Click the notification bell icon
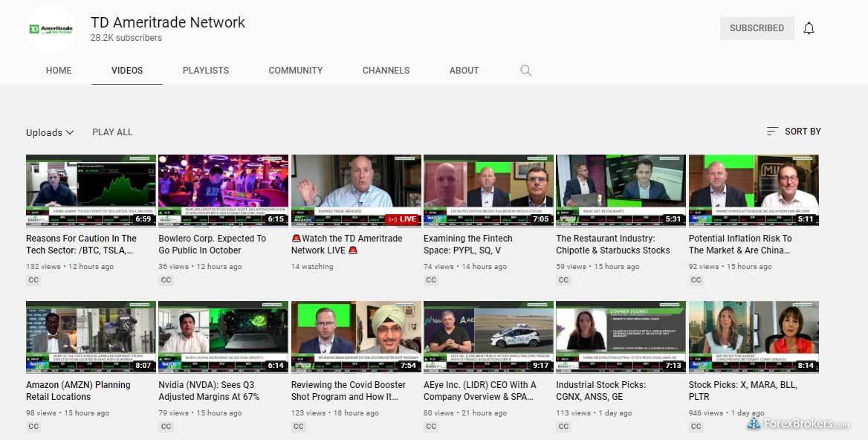Viewport: 868px width, 440px height. (809, 28)
